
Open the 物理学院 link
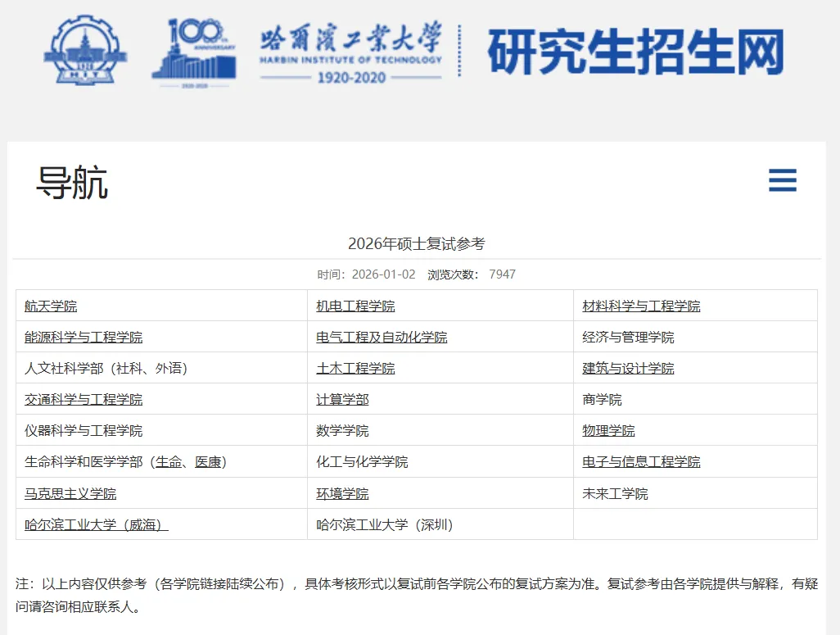click(608, 431)
